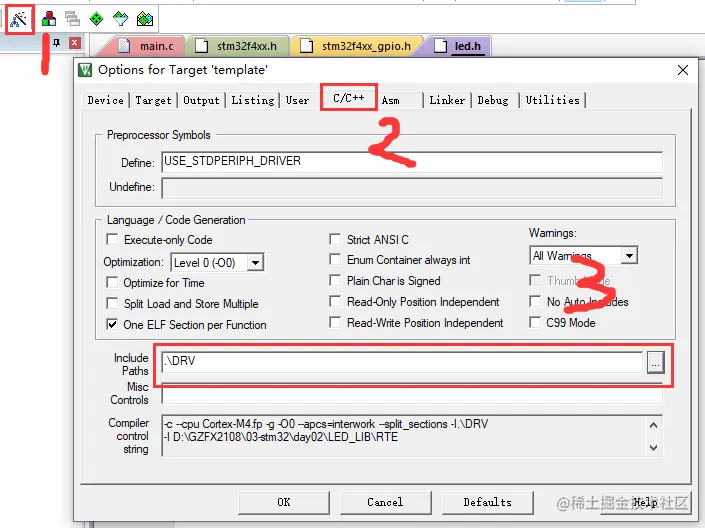Viewport: 705px width, 528px height.
Task: Click the green diamond Pack Installer icon
Action: point(96,19)
